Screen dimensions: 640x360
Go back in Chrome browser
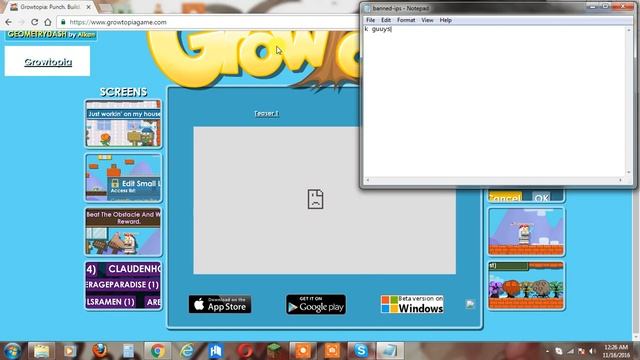[x=9, y=22]
